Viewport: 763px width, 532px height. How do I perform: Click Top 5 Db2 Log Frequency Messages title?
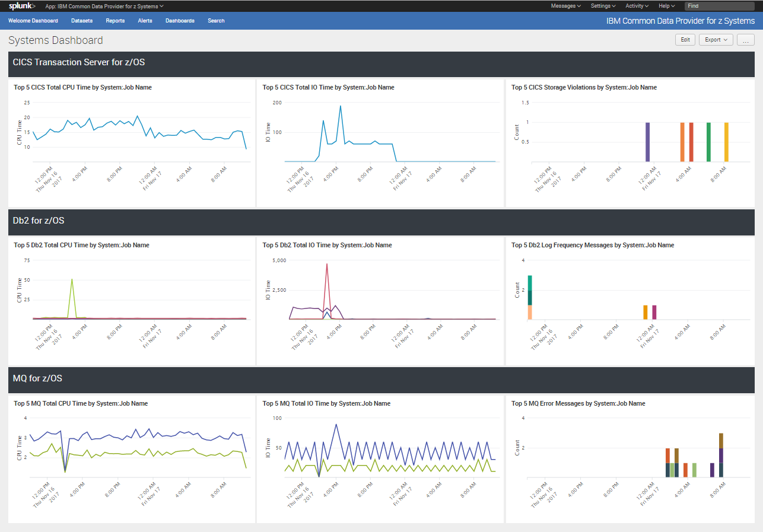[593, 245]
